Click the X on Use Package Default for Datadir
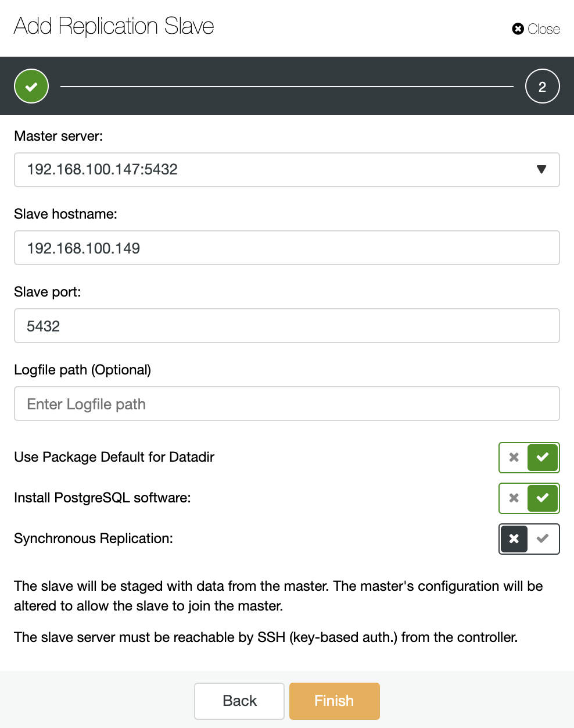This screenshot has height=728, width=574. (514, 458)
